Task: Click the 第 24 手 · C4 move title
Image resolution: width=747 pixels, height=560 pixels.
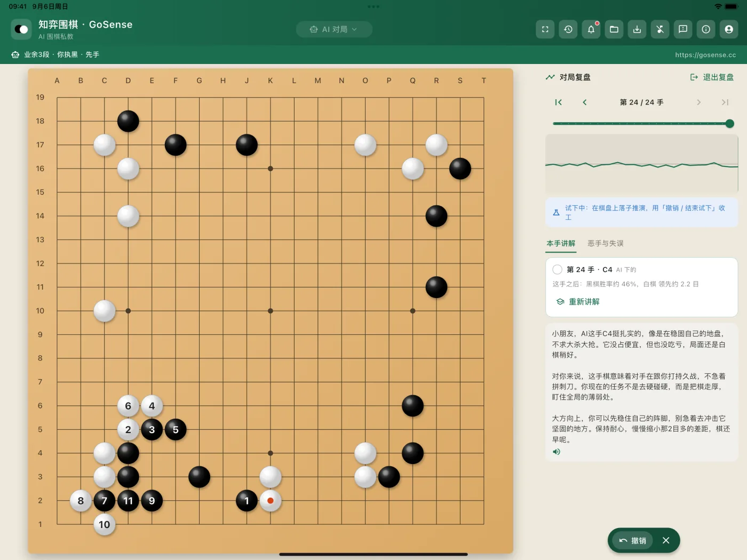Action: coord(590,269)
